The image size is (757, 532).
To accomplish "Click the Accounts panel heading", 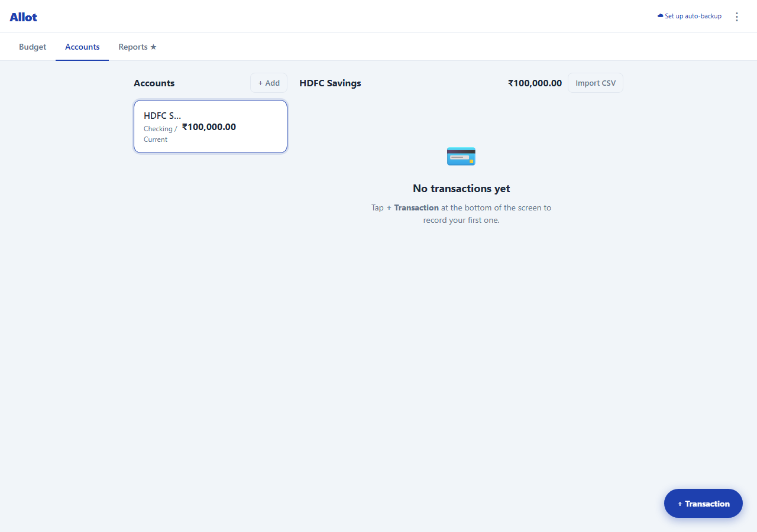I will pos(154,83).
